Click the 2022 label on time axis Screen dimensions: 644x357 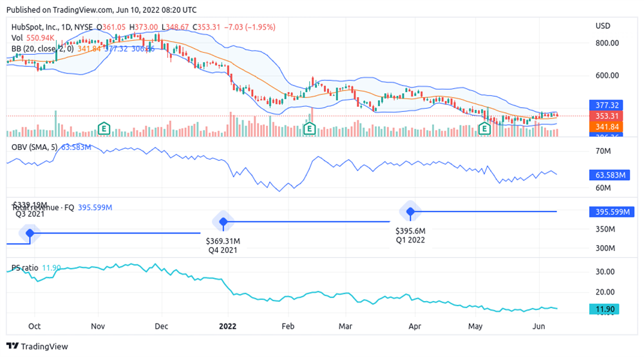click(228, 327)
